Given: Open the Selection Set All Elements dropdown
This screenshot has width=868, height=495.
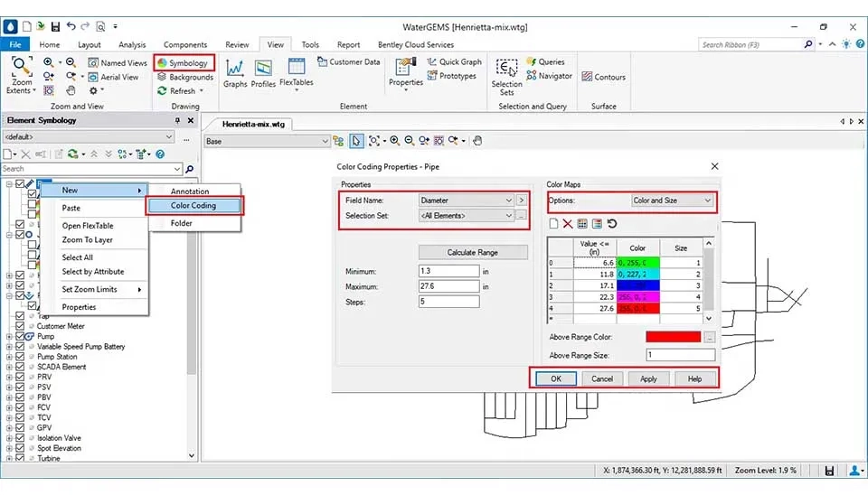Looking at the screenshot, I should tap(467, 216).
